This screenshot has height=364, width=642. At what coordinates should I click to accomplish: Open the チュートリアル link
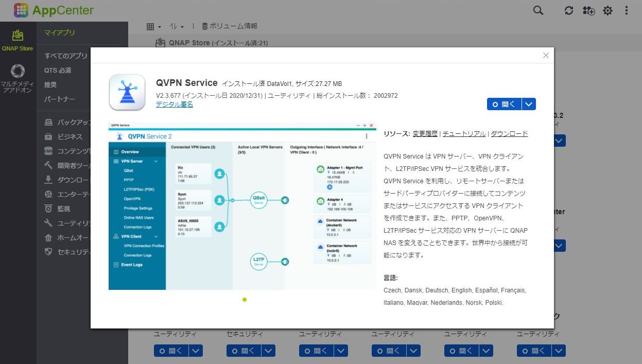(x=464, y=134)
